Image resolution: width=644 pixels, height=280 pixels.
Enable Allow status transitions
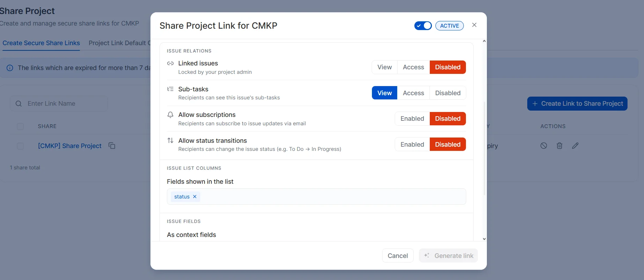[412, 145]
